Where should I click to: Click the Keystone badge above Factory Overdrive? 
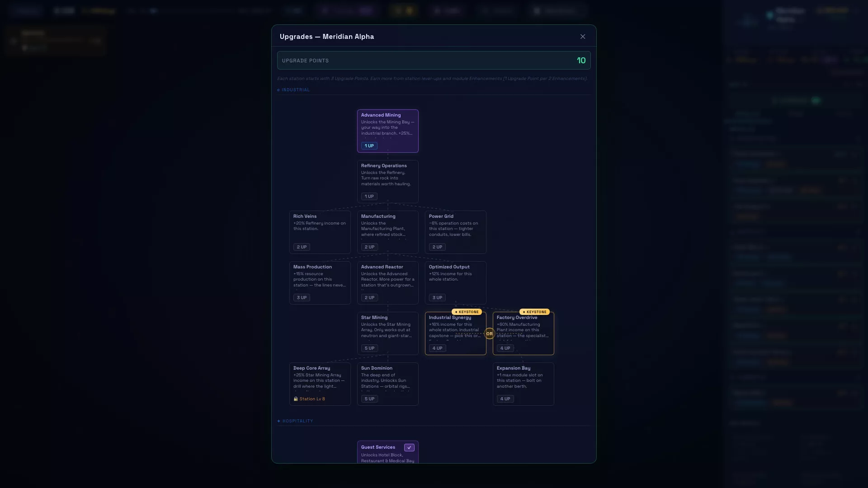534,312
